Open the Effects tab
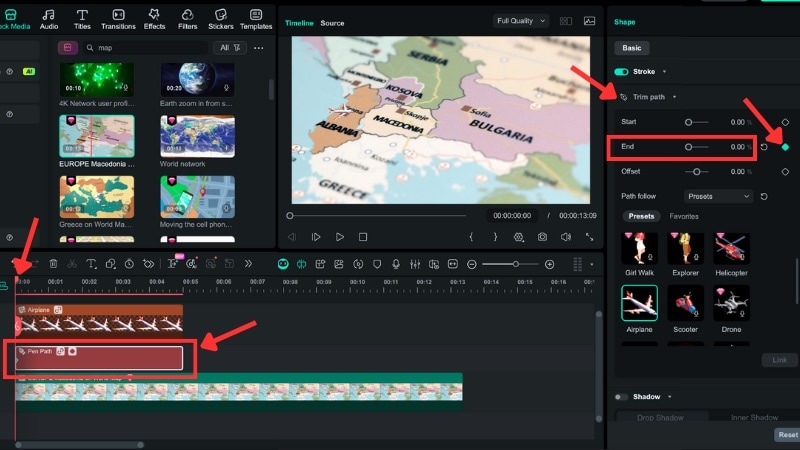 click(154, 19)
